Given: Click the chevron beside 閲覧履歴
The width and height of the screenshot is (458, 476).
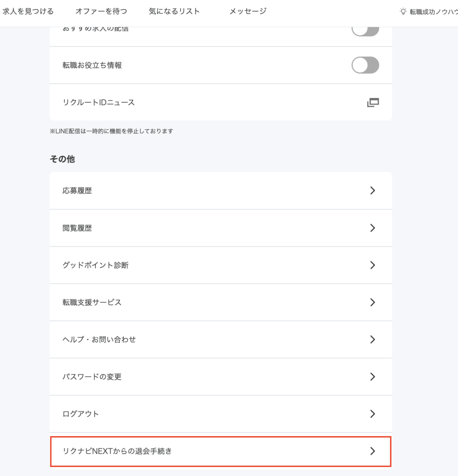Looking at the screenshot, I should point(373,228).
